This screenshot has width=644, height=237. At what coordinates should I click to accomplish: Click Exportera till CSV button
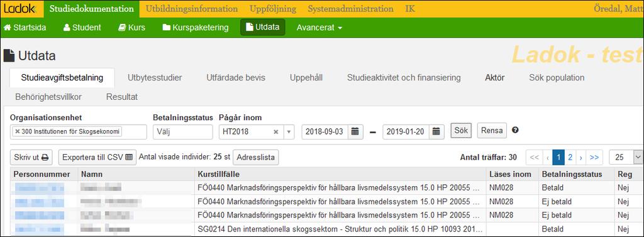coord(97,157)
